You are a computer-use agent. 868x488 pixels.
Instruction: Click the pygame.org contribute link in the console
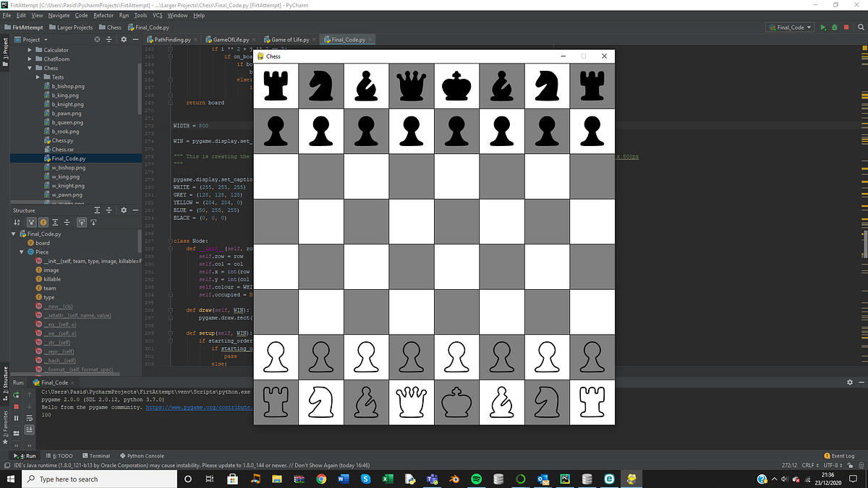pyautogui.click(x=210, y=407)
